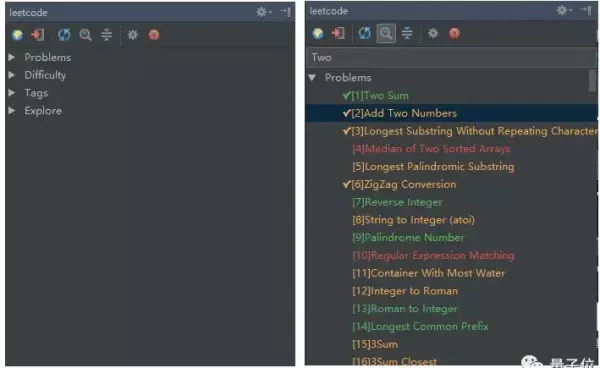
Task: Click red clear icon in left panel toolbar
Action: click(x=154, y=35)
